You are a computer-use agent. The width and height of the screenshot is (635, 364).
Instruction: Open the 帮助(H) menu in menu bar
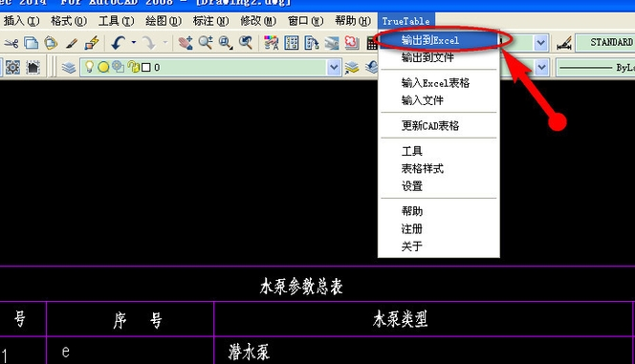click(x=353, y=21)
